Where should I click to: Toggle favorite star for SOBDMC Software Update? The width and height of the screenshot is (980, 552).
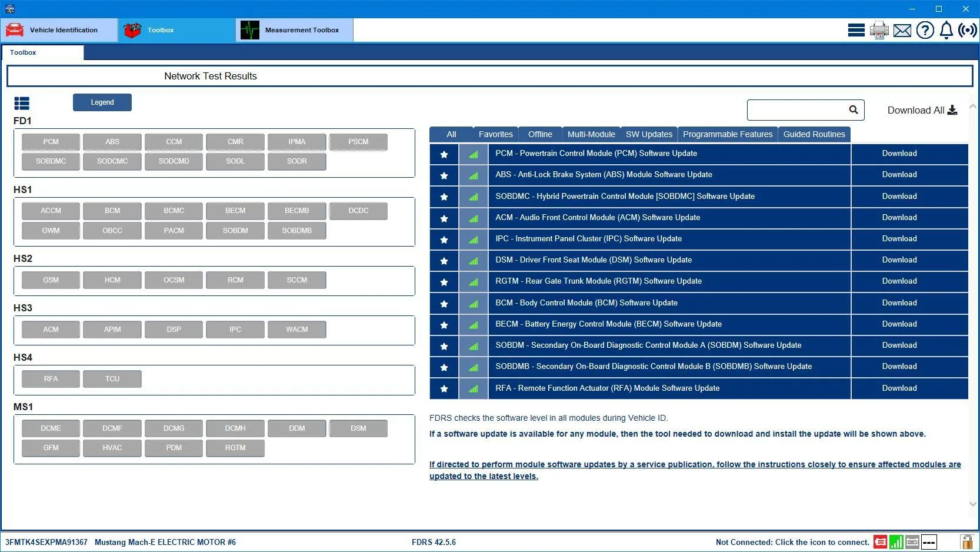pyautogui.click(x=444, y=197)
